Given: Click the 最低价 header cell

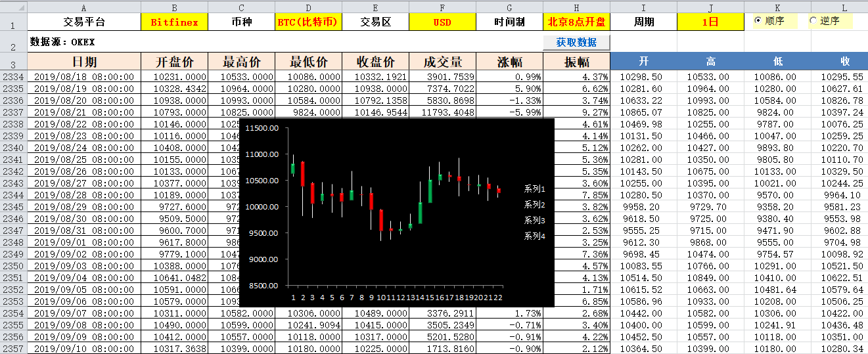Looking at the screenshot, I should click(x=308, y=62).
